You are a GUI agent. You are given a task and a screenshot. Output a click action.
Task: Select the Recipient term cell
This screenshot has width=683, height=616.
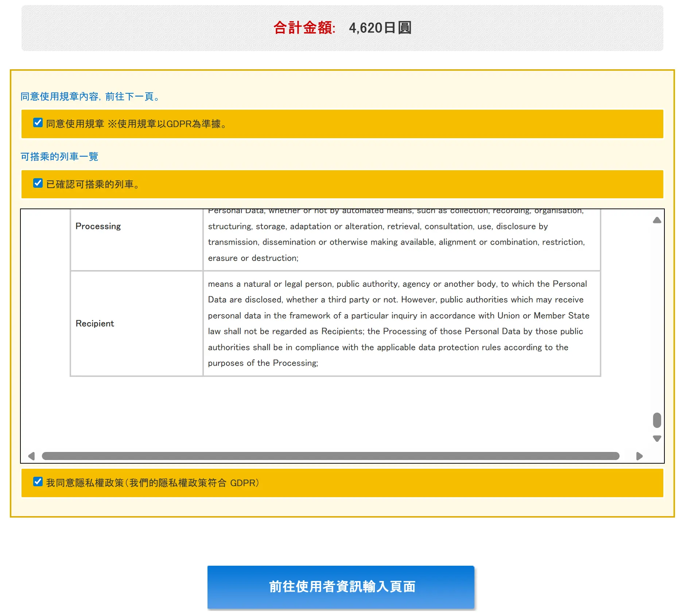(x=136, y=323)
